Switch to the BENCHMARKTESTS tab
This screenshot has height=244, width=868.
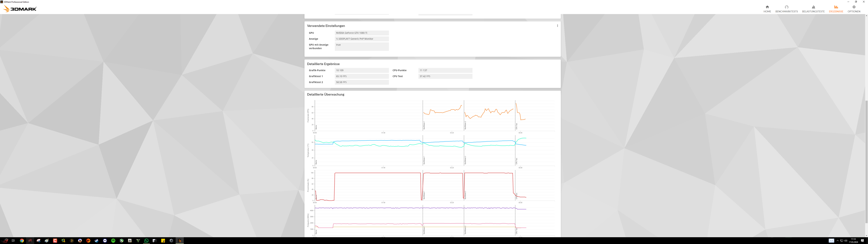point(786,9)
